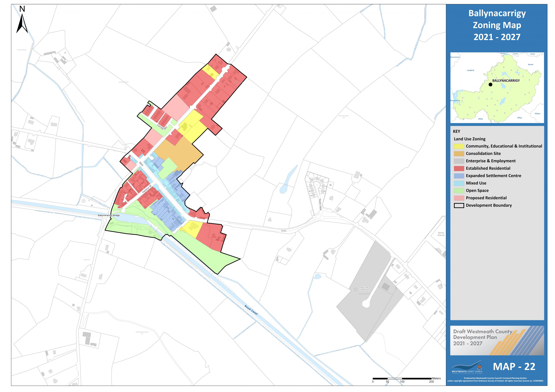Click the R393 road label
555x392 pixels.
click(284, 231)
